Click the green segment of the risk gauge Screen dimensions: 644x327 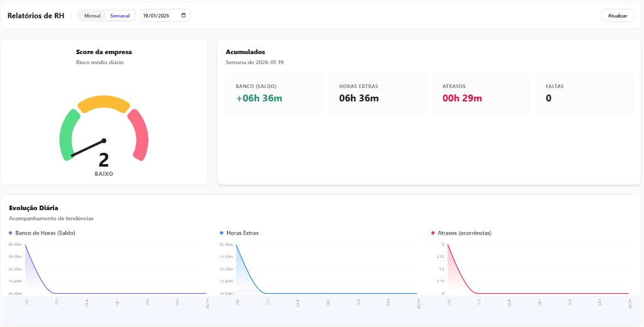pos(66,135)
